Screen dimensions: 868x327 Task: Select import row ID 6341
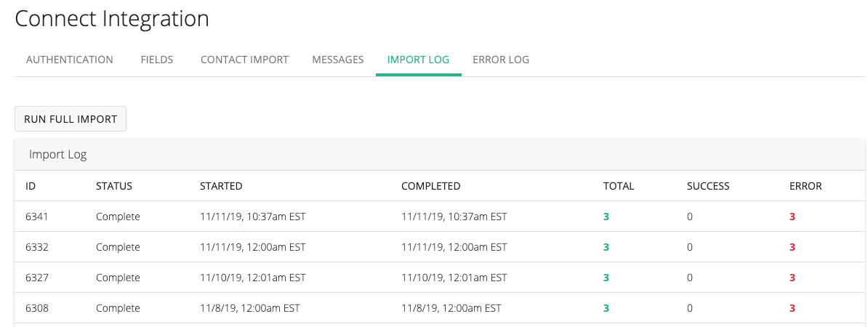36,217
